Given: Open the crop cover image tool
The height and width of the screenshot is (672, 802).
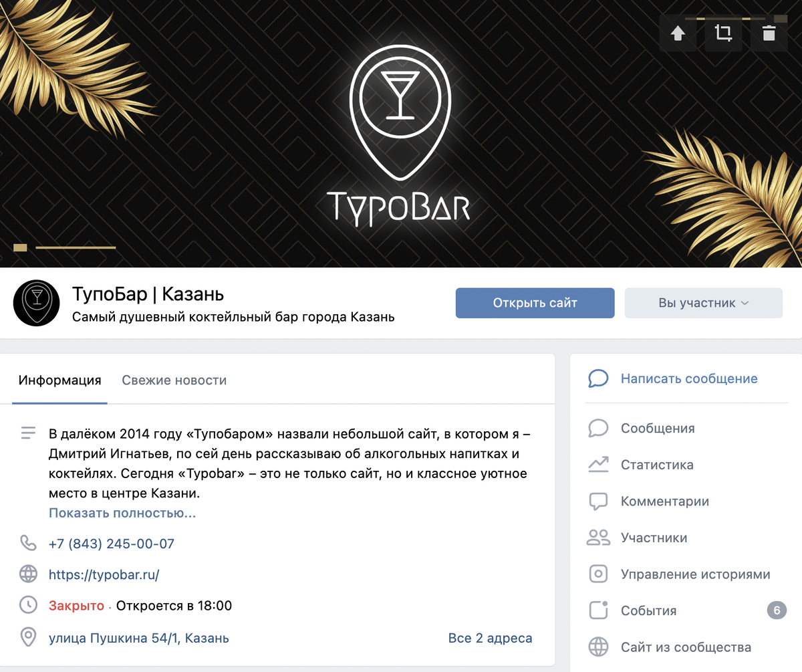Looking at the screenshot, I should [723, 33].
